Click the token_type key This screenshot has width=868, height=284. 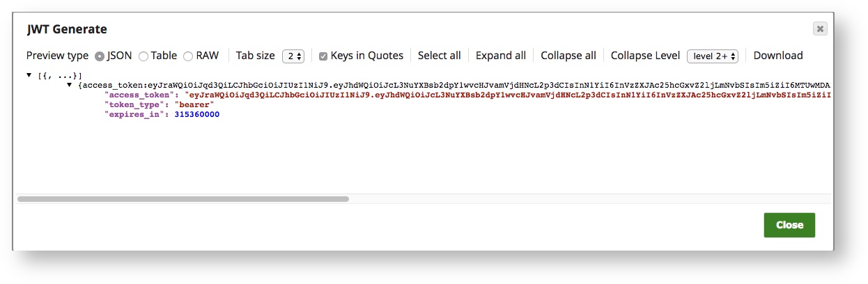pos(137,104)
